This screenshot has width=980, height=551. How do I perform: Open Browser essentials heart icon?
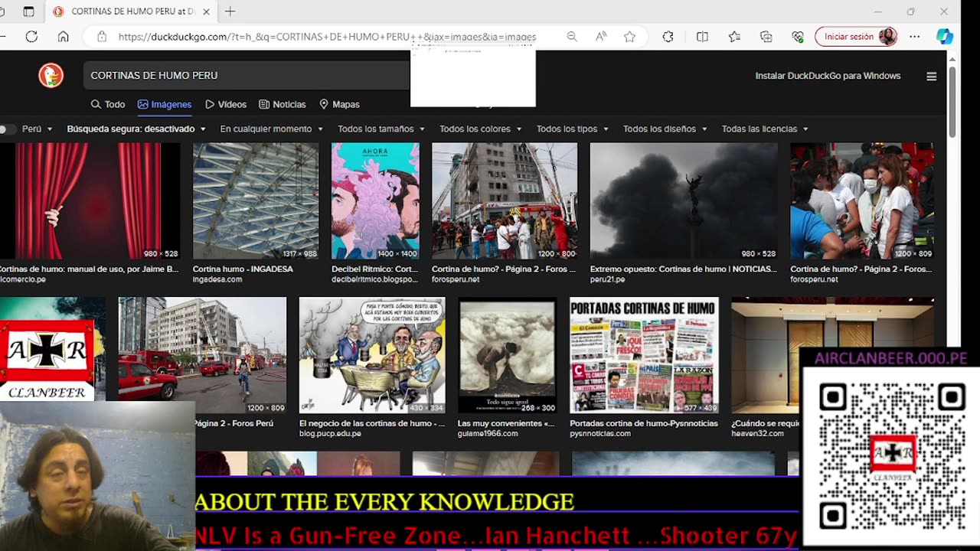(798, 36)
